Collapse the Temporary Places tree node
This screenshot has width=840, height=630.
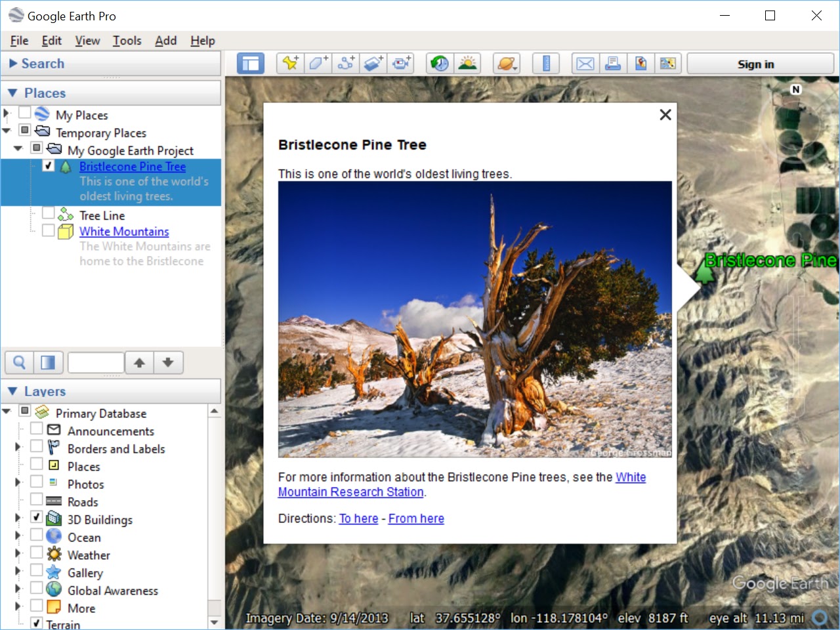[x=7, y=131]
